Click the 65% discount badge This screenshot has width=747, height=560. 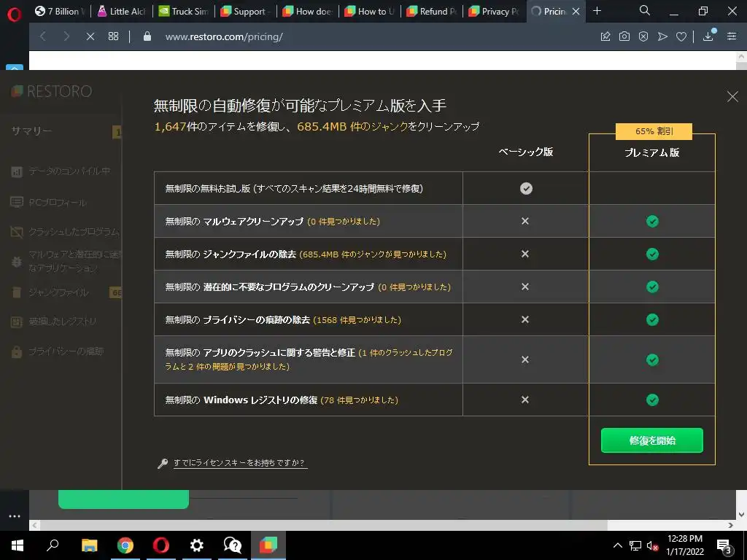(x=654, y=131)
